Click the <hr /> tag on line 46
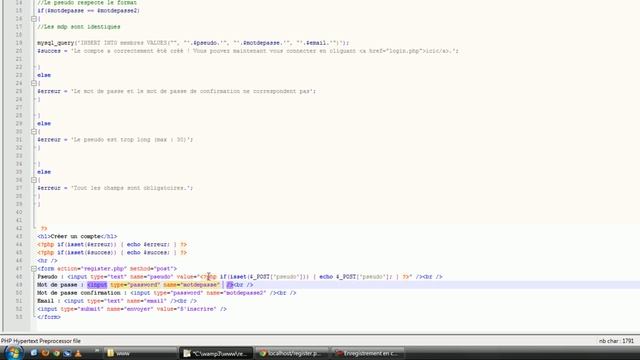Screen dimensions: 640x360 tap(47, 260)
